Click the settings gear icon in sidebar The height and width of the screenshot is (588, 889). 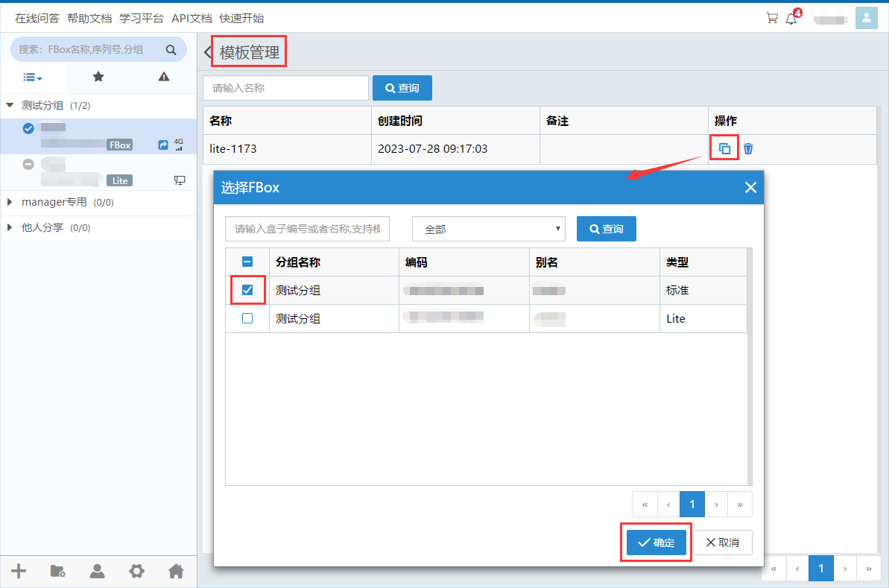pyautogui.click(x=136, y=571)
